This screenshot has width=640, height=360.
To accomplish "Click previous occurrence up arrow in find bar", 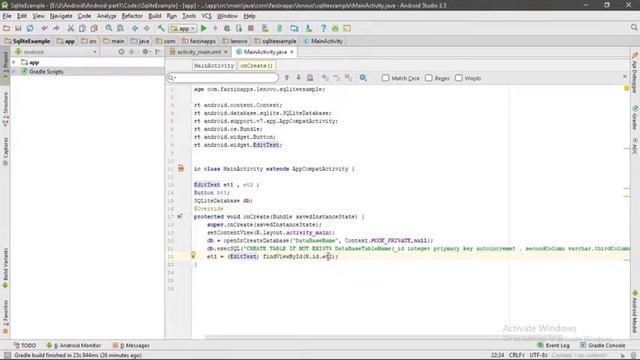I will [287, 78].
